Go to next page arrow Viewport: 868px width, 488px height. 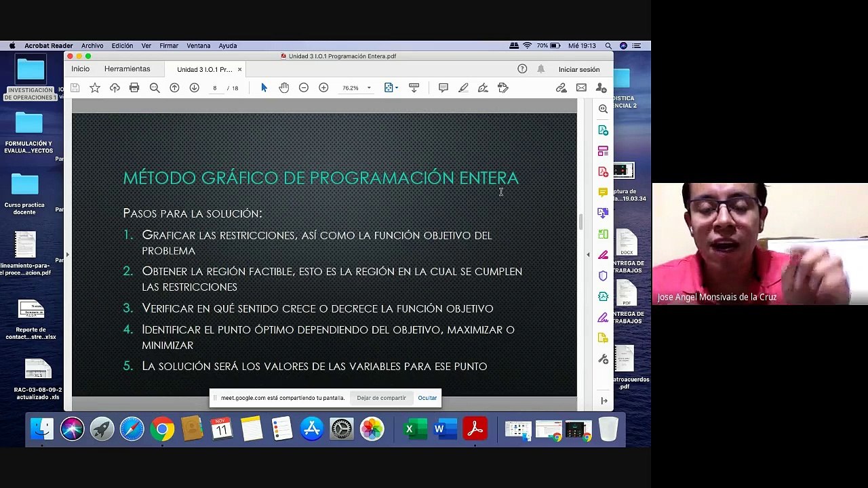[x=194, y=88]
